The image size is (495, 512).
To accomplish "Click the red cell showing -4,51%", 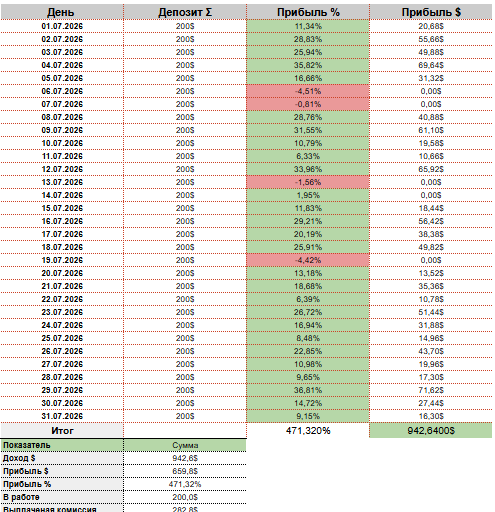I will pos(308,91).
